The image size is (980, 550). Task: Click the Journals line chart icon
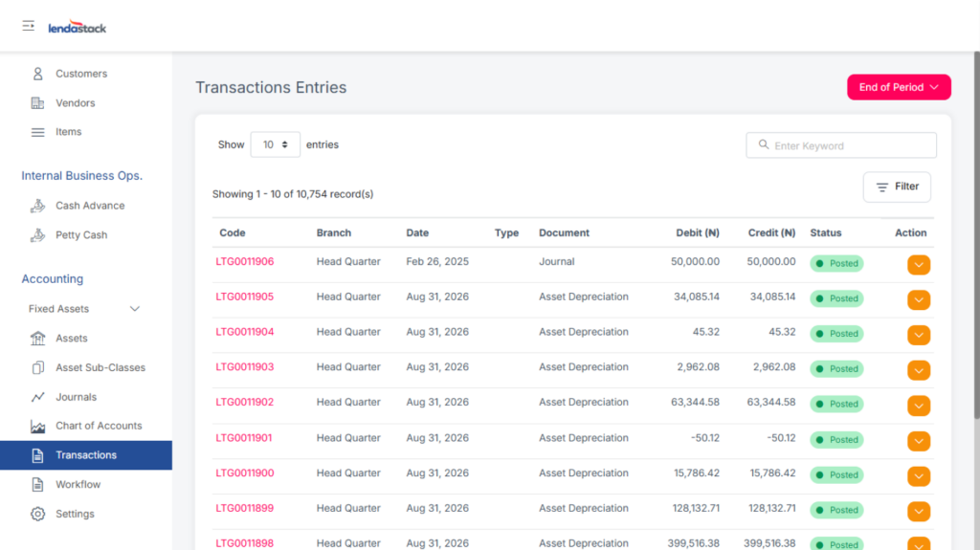point(38,397)
